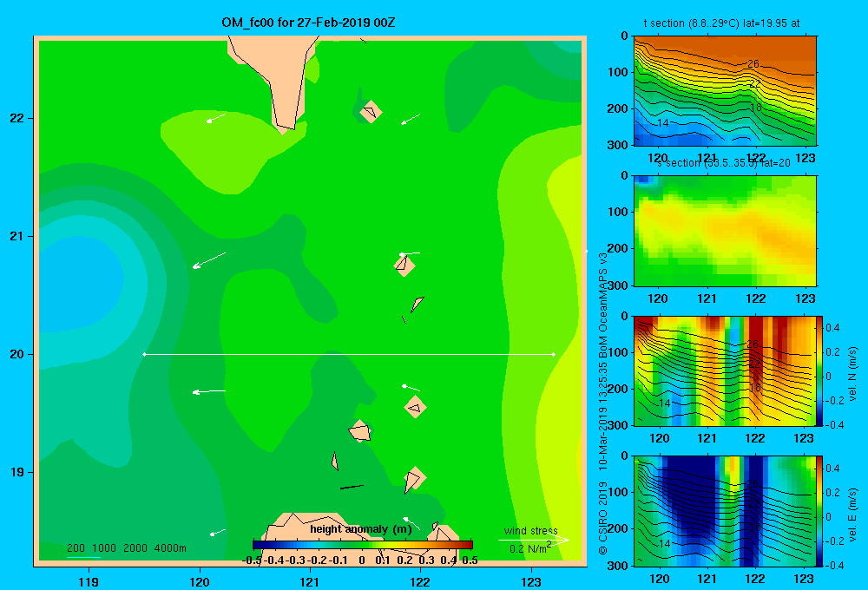Click the '0.4' tick on vel. N scale
Image resolution: width=868 pixels, height=590 pixels.
pyautogui.click(x=832, y=328)
